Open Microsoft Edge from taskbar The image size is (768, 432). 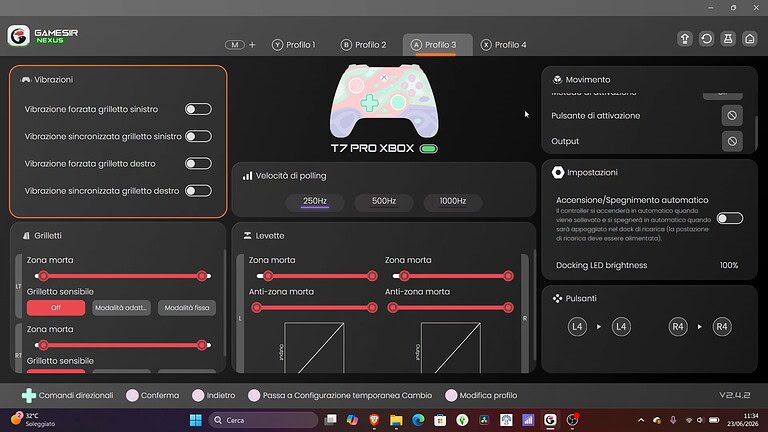[x=418, y=420]
